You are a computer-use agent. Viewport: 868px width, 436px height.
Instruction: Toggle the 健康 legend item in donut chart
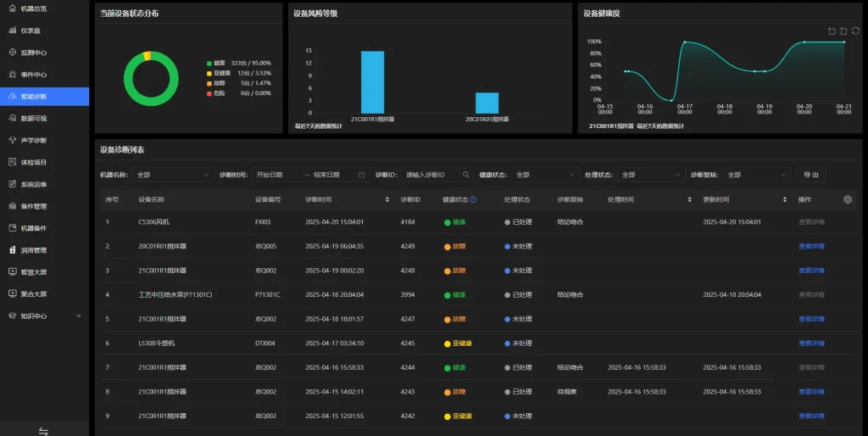220,63
